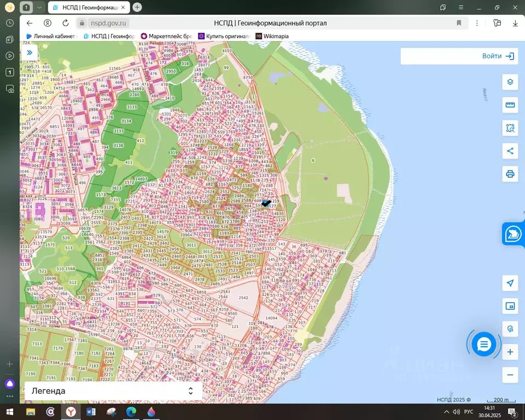Open Alice assistant in sidebar

pos(10,384)
